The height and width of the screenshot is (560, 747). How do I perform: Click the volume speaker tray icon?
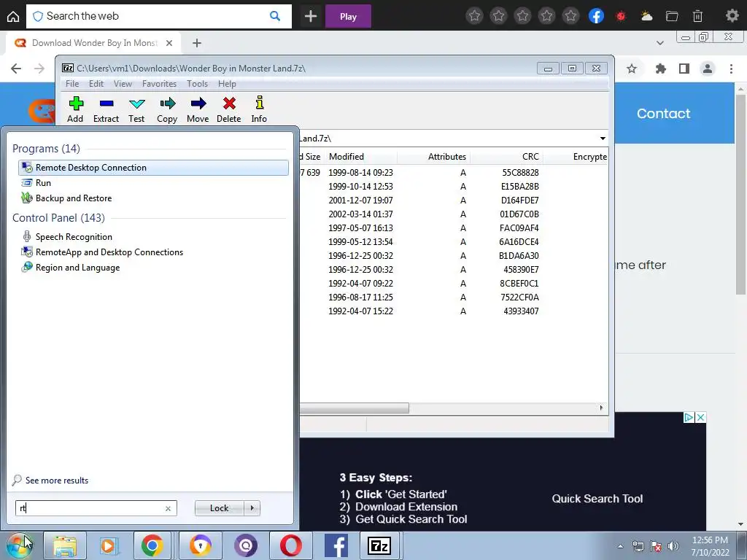tap(673, 545)
